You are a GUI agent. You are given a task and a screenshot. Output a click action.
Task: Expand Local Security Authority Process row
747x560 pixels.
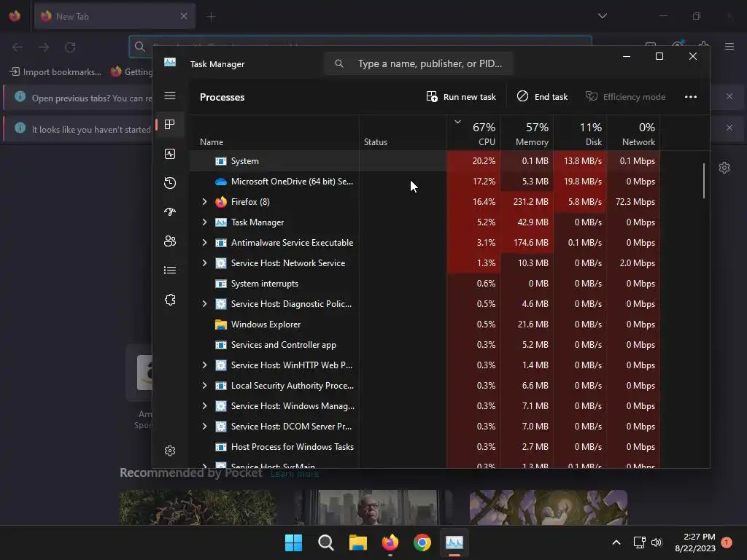(204, 386)
